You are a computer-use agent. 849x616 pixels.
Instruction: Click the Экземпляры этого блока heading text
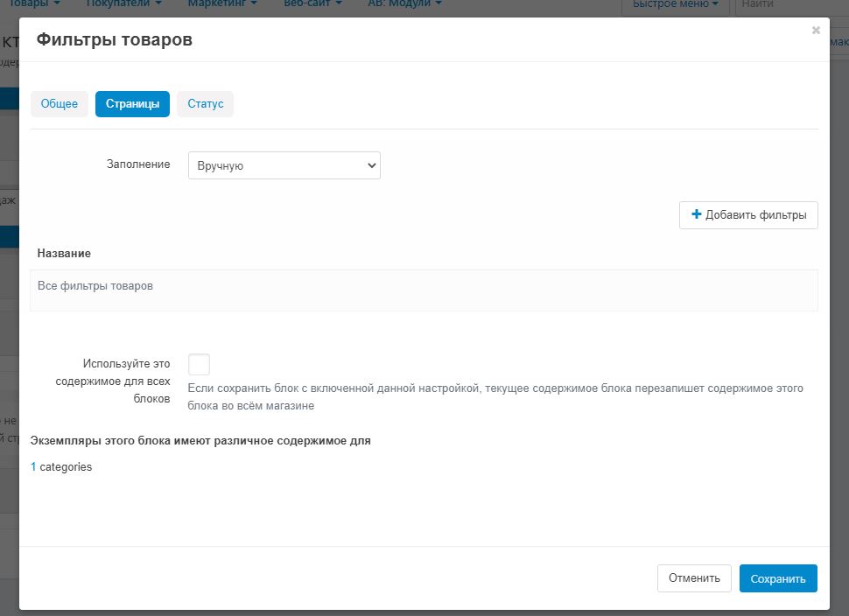200,441
